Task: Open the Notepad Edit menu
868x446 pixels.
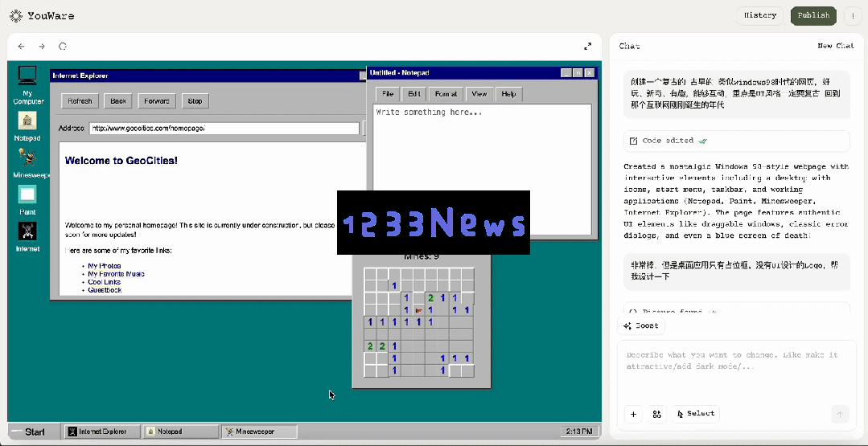Action: pos(414,94)
